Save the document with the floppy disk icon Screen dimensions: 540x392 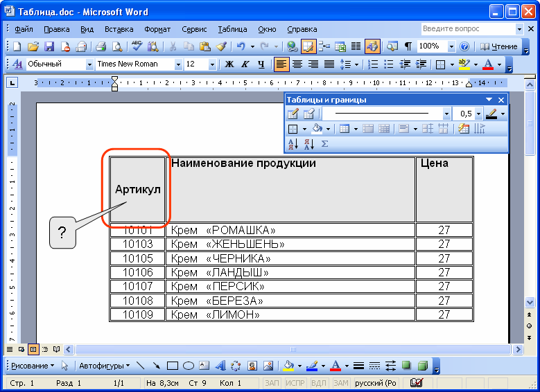tap(49, 46)
